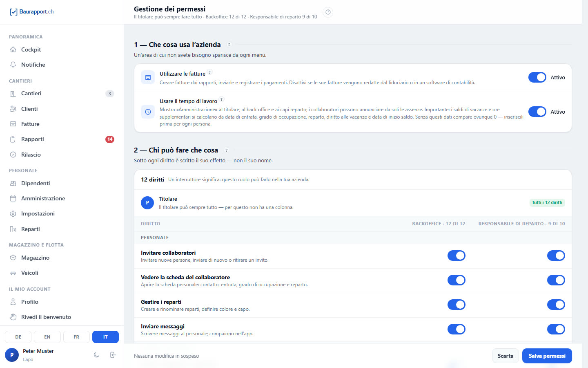Disable the Utilizzare le fatture toggle
This screenshot has height=368, width=588.
[x=537, y=77]
